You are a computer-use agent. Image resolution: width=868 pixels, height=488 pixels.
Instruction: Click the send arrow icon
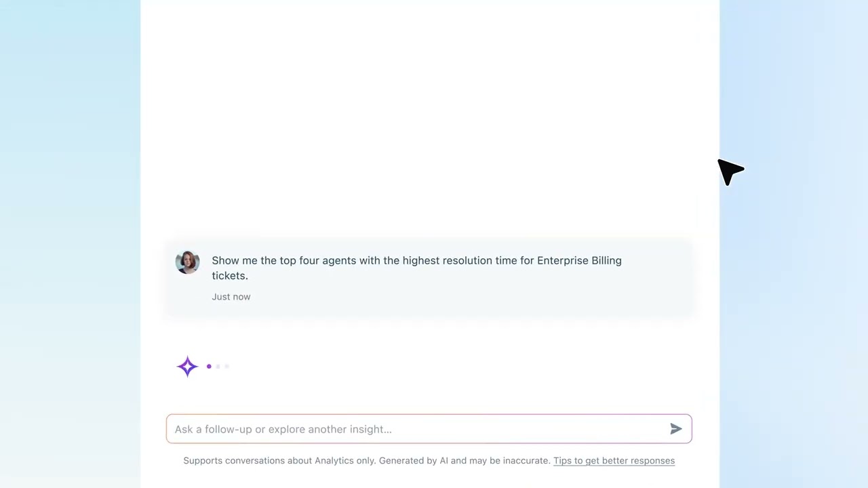pyautogui.click(x=675, y=429)
